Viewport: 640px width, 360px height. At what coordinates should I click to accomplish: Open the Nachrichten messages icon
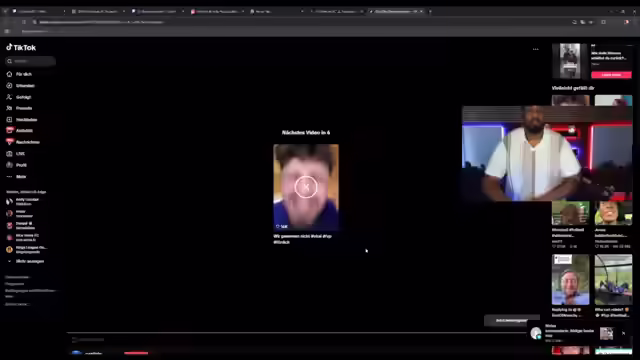coord(10,142)
